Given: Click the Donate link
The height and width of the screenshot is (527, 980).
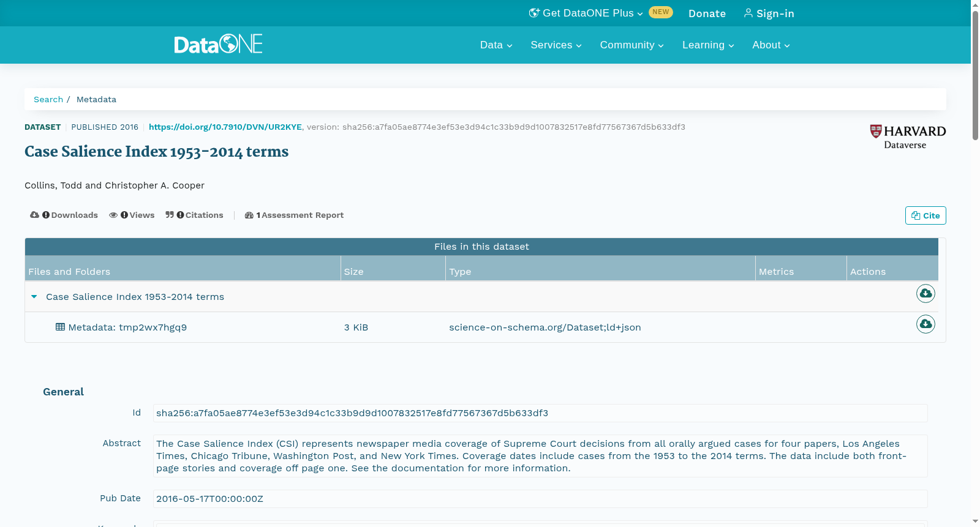Looking at the screenshot, I should (x=707, y=13).
